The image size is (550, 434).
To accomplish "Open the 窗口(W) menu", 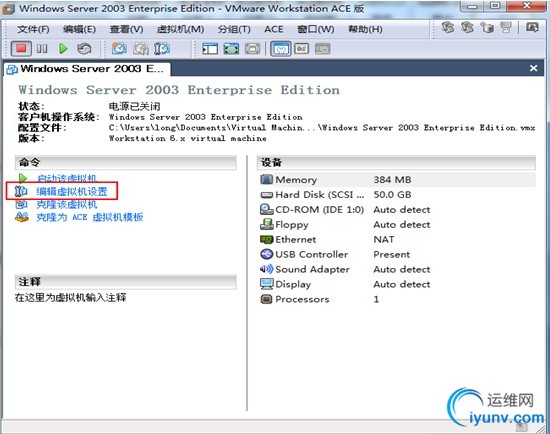I will (x=316, y=29).
